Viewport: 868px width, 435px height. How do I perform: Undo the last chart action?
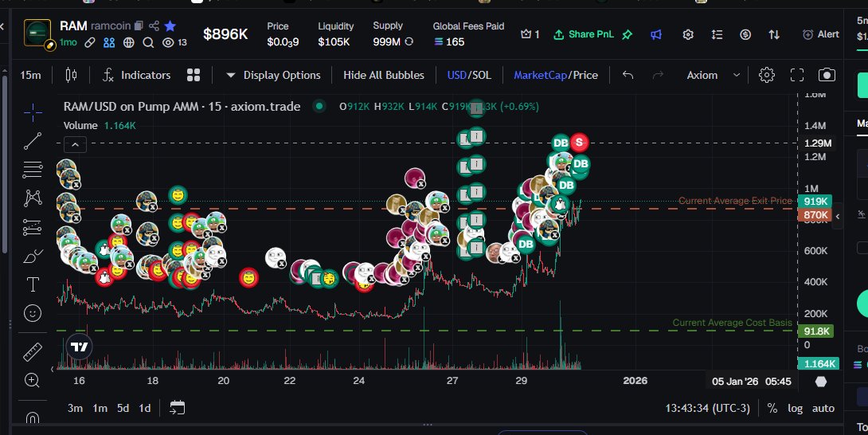click(628, 75)
